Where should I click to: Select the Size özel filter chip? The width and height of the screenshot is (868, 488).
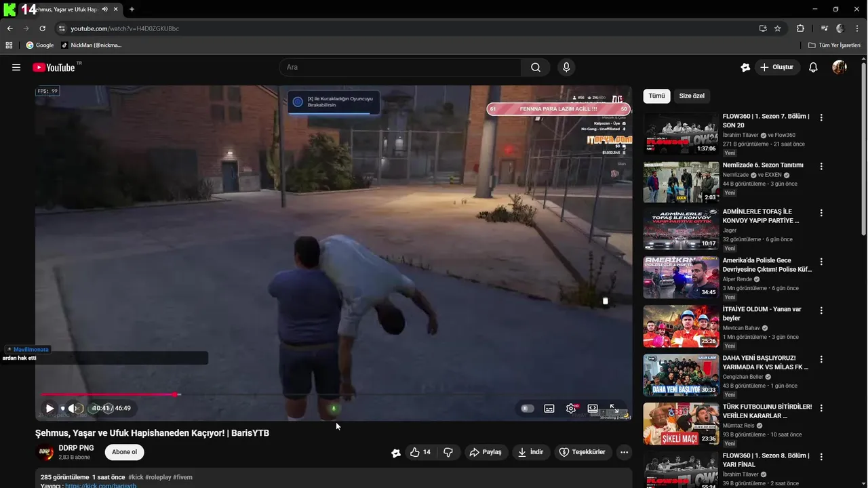point(692,96)
